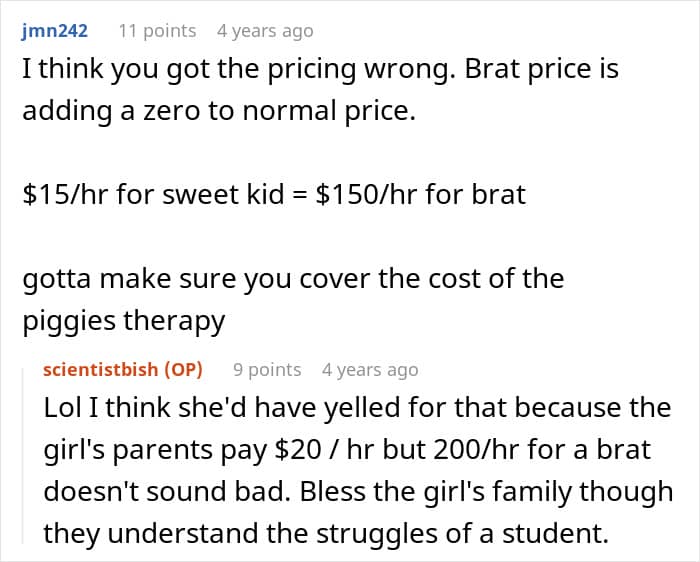This screenshot has width=700, height=562.
Task: Click the '$15/hr for sweet kid' text
Action: [x=154, y=195]
